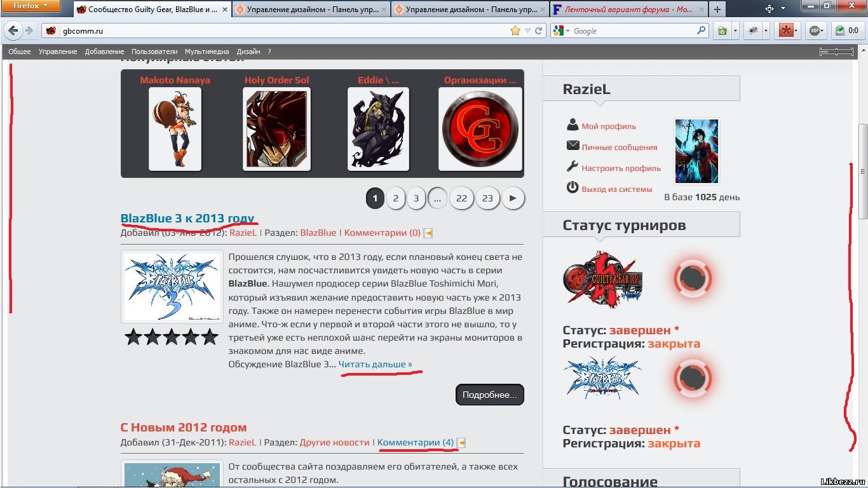Go back to the previous page
The height and width of the screenshot is (488, 868).
(13, 30)
